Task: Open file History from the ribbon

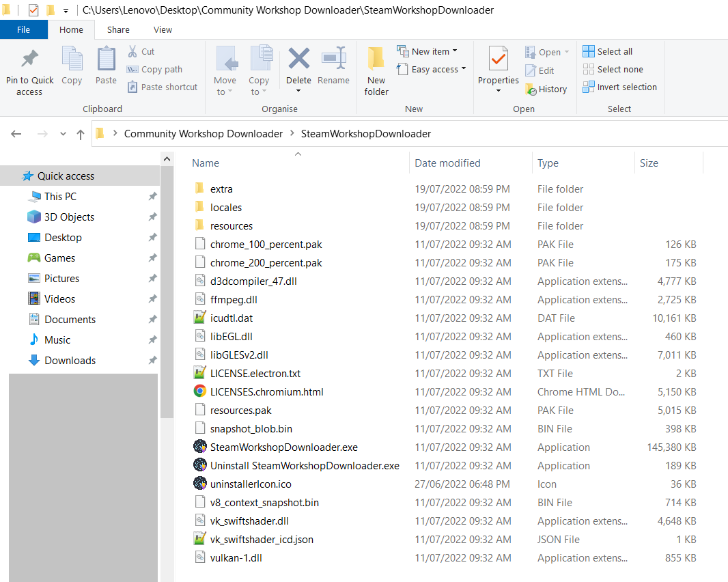Action: coord(546,89)
